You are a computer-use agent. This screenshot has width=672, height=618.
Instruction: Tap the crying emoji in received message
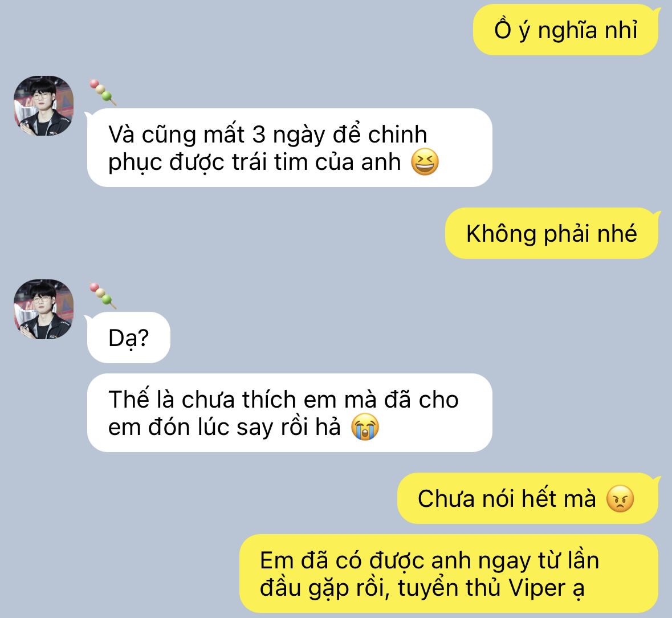coord(365,427)
